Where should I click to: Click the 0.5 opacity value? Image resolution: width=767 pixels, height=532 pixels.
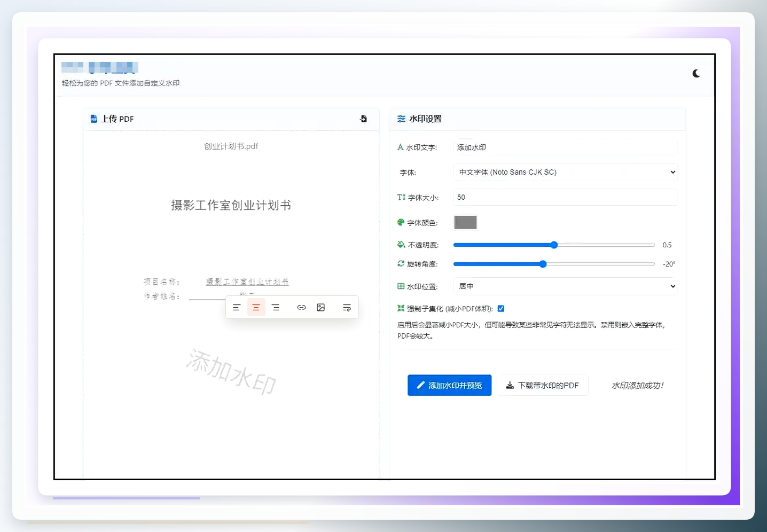click(667, 245)
